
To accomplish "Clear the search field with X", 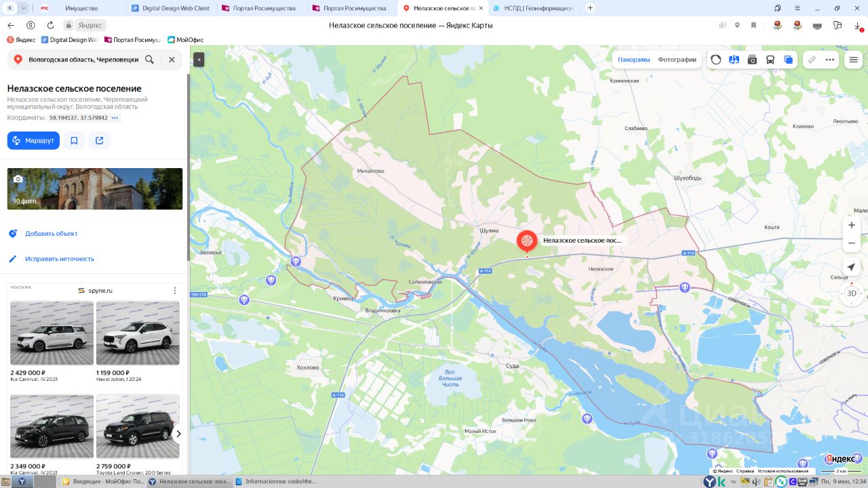I will click(x=172, y=60).
